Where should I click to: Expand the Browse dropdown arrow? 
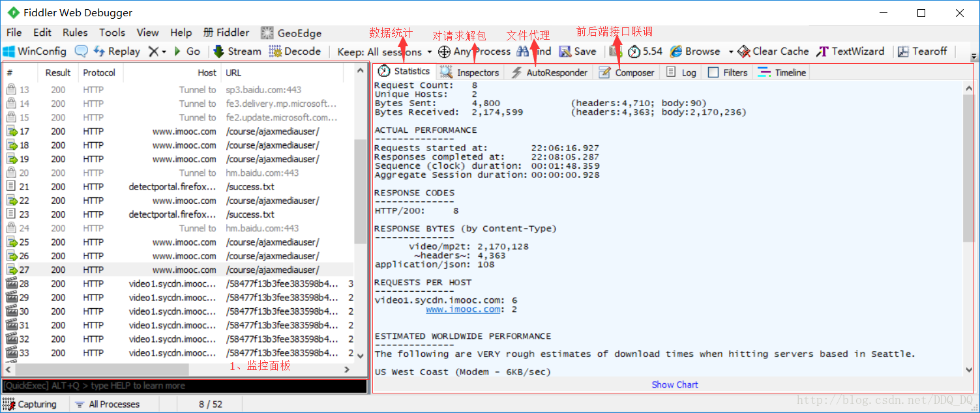click(731, 51)
